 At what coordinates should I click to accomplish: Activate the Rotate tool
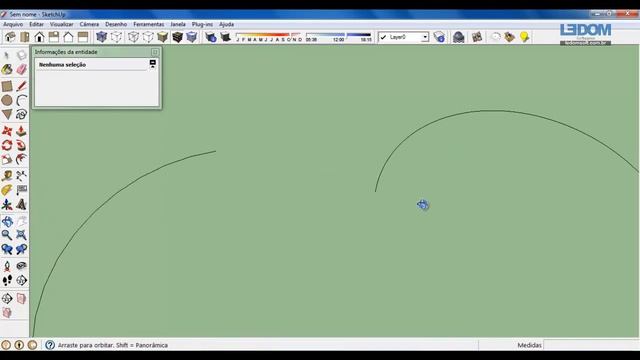click(7, 145)
